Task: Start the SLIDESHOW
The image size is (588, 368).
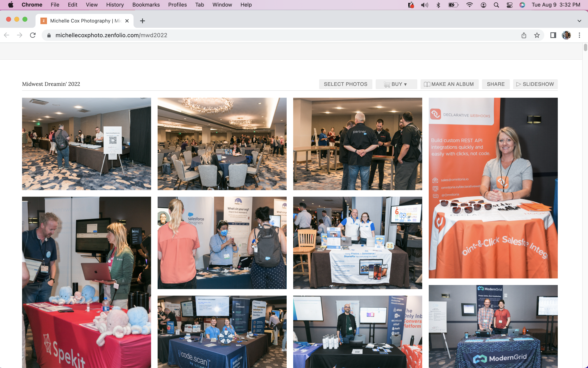Action: pyautogui.click(x=535, y=84)
